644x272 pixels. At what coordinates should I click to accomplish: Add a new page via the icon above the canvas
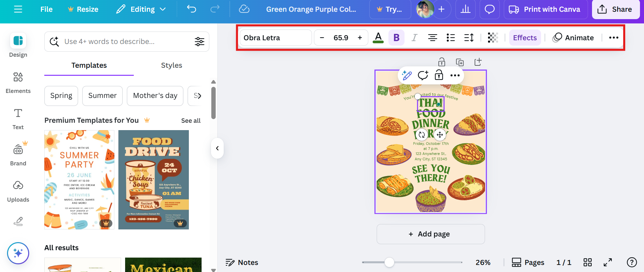tap(478, 62)
